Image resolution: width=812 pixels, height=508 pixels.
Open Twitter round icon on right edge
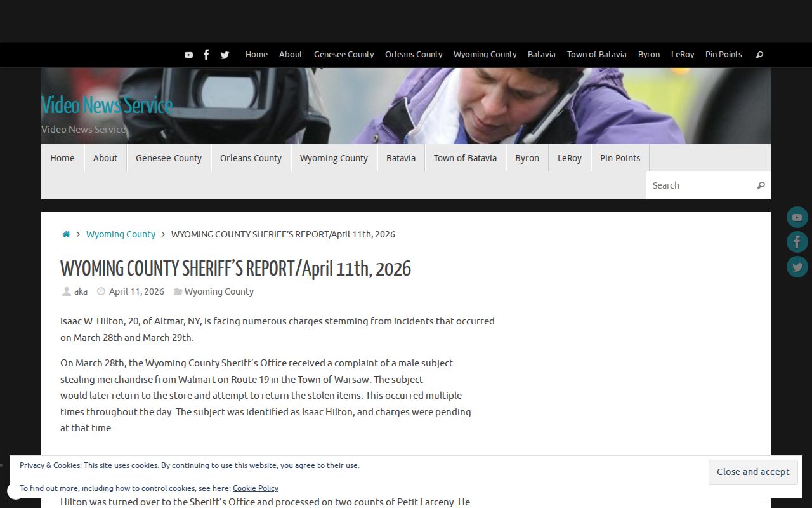(797, 267)
